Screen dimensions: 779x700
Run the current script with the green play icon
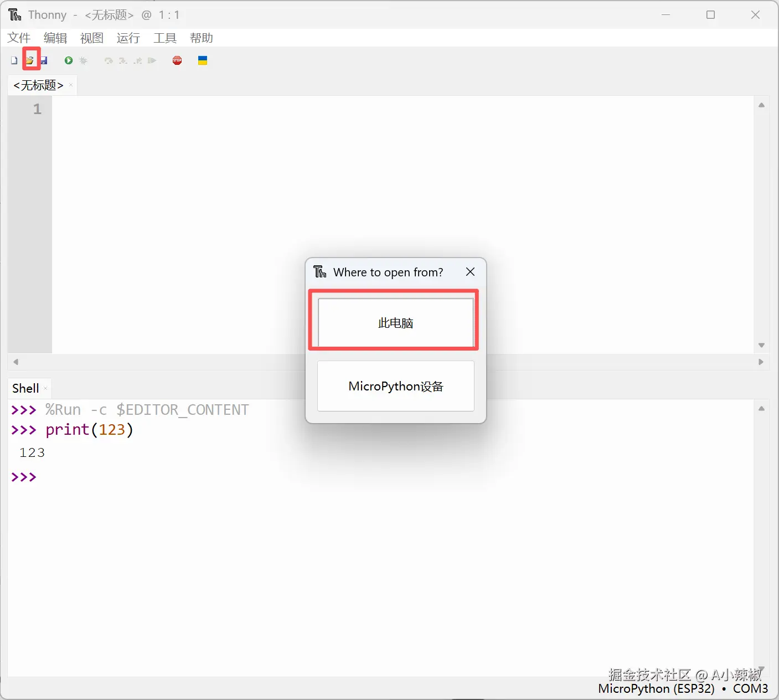(x=69, y=60)
